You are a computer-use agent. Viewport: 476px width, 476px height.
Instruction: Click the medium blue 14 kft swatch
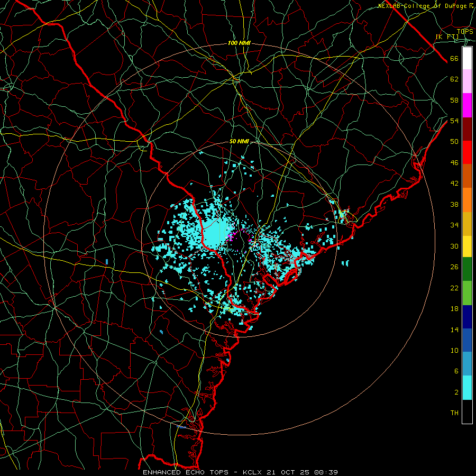(x=467, y=340)
